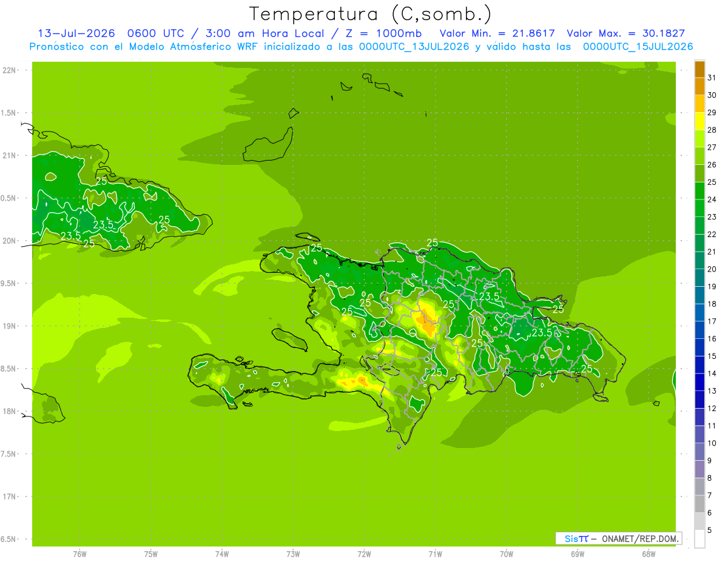Click the valid-until time 0000UTC_15JUL2026
Screen dimensions: 728x562
638,47
